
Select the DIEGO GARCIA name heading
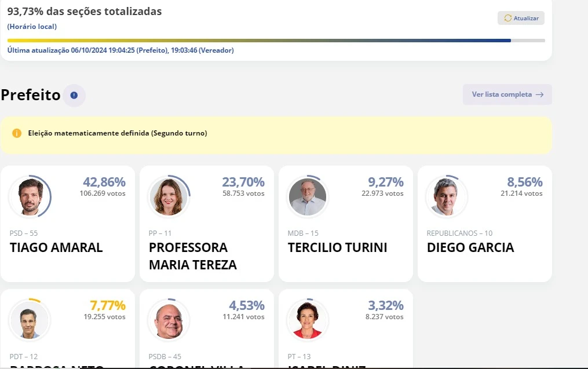click(470, 248)
